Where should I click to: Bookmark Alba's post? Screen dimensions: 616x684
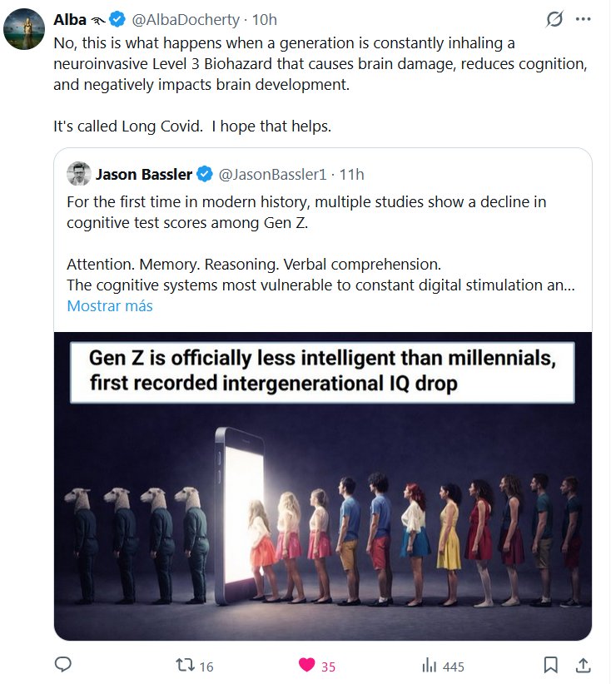coord(550,665)
